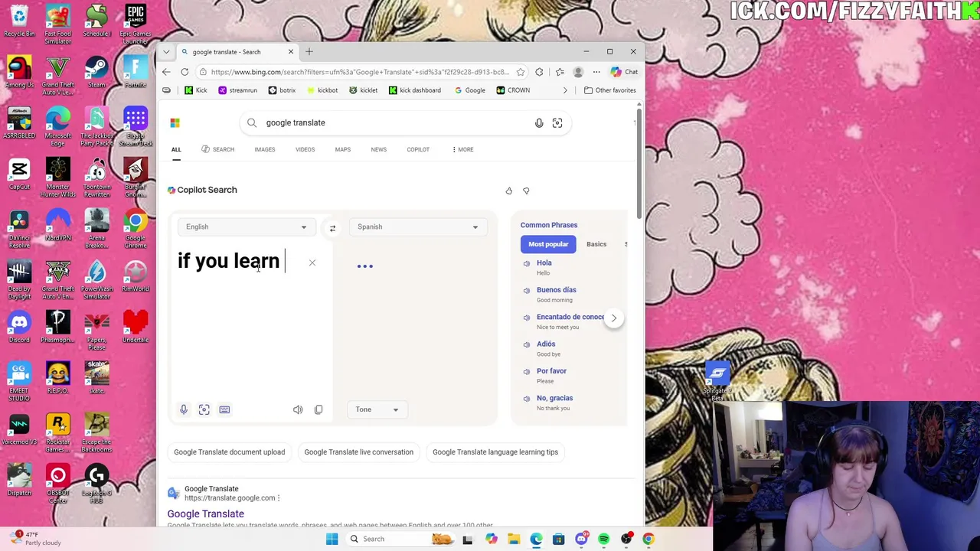Search using an image in Bing
Screen dimensions: 980x551
pos(557,122)
